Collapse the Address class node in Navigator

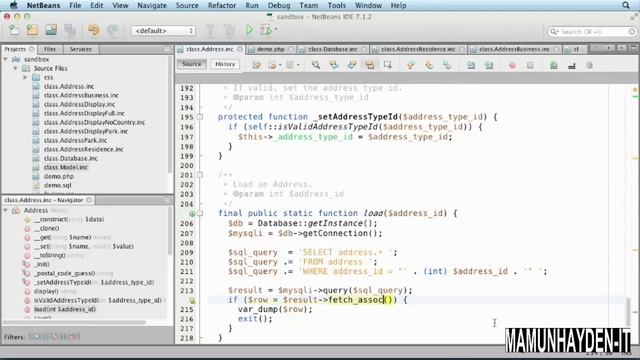coord(6,210)
